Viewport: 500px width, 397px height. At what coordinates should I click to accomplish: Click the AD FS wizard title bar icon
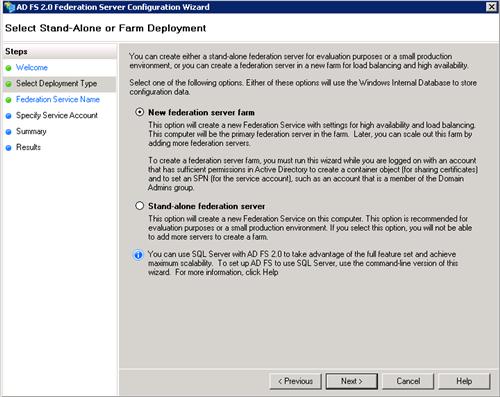[9, 7]
